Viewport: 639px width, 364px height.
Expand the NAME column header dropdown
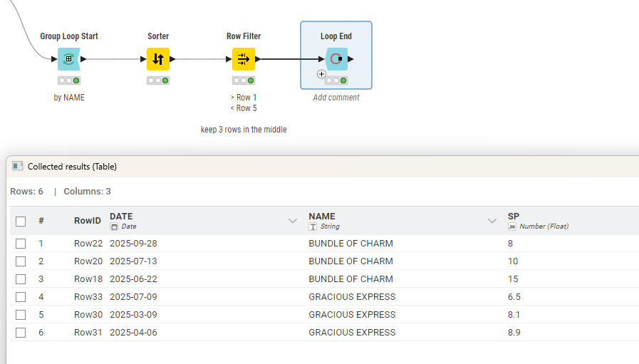[492, 221]
